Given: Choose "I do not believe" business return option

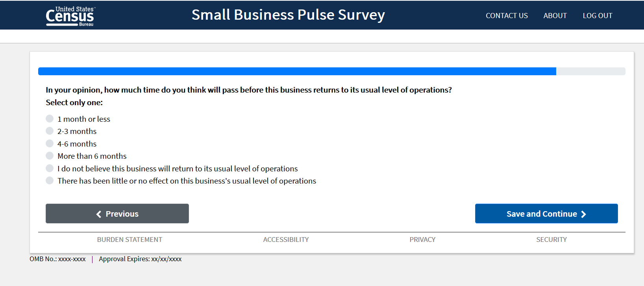Looking at the screenshot, I should coord(50,168).
